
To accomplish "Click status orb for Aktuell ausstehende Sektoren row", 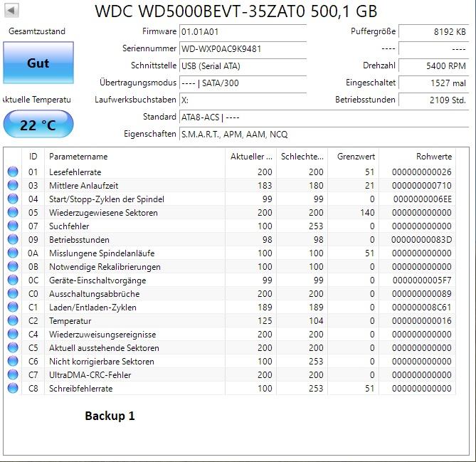I will pyautogui.click(x=13, y=347).
